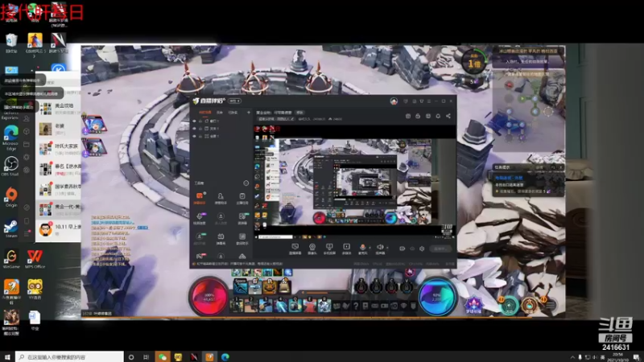This screenshot has width=644, height=362.
Task: Open the gift-box toolbox icon in third row
Action: pyautogui.click(x=221, y=238)
